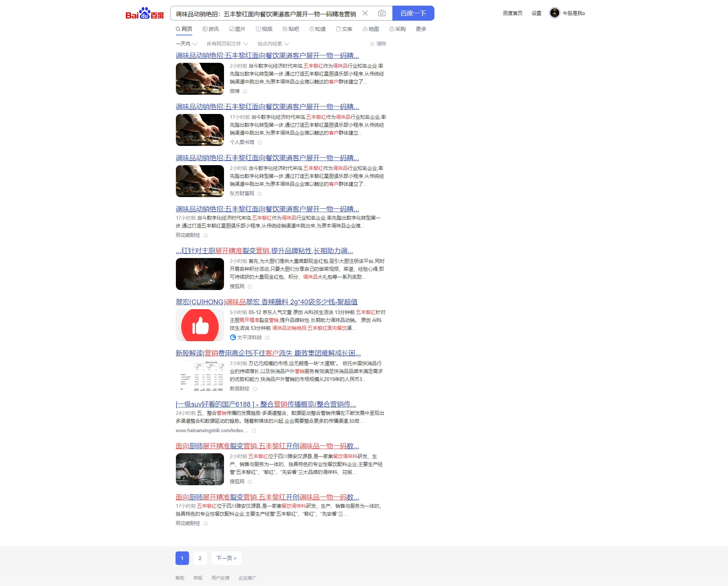Viewport: 728px width, 586px height.
Task: Open the 举报 footer link
Action: (x=198, y=578)
